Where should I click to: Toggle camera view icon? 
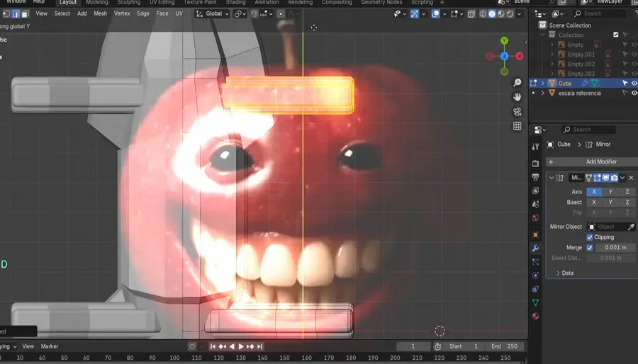pyautogui.click(x=517, y=112)
